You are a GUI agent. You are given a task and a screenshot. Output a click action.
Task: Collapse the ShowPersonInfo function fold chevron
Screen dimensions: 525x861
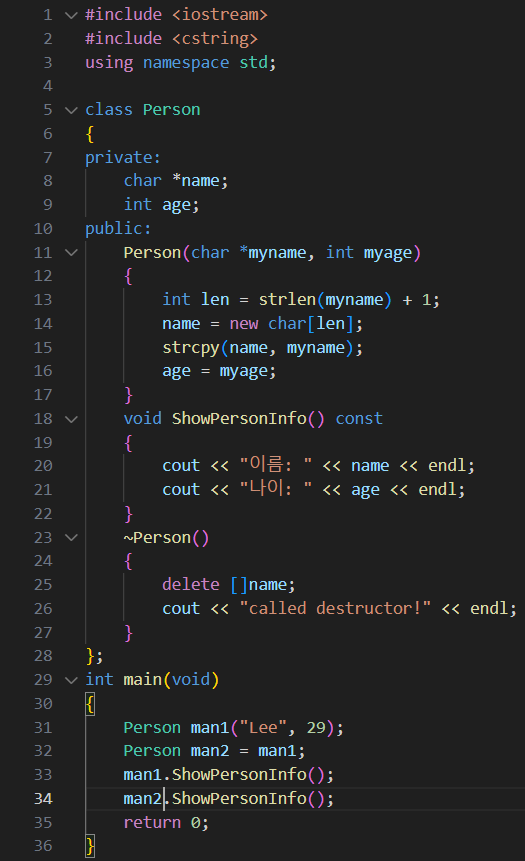(x=71, y=419)
